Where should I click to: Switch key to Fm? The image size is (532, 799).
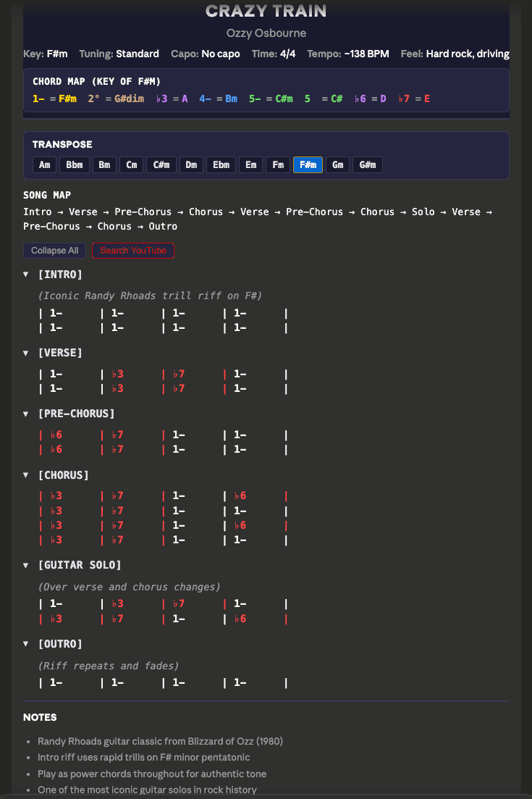tap(278, 164)
